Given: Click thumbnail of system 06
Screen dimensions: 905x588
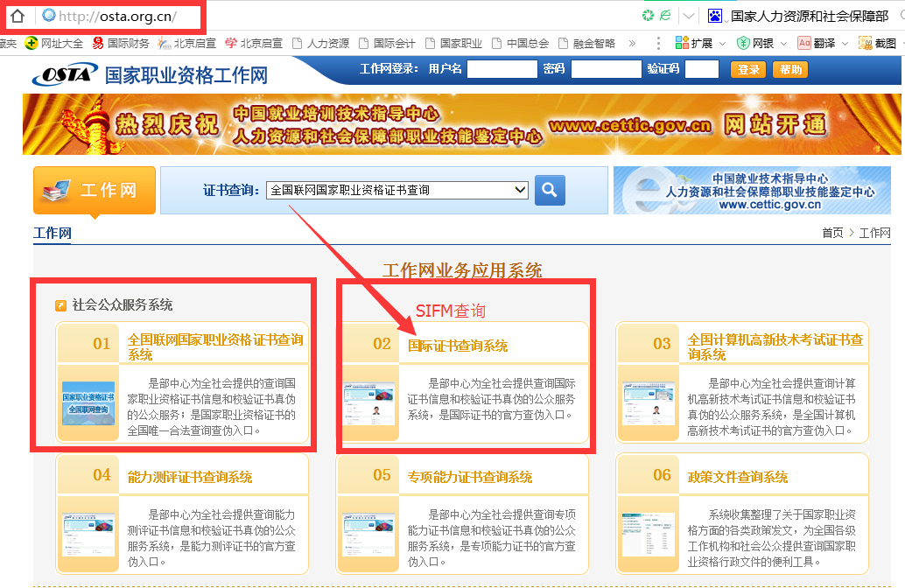Looking at the screenshot, I should coord(649,535).
